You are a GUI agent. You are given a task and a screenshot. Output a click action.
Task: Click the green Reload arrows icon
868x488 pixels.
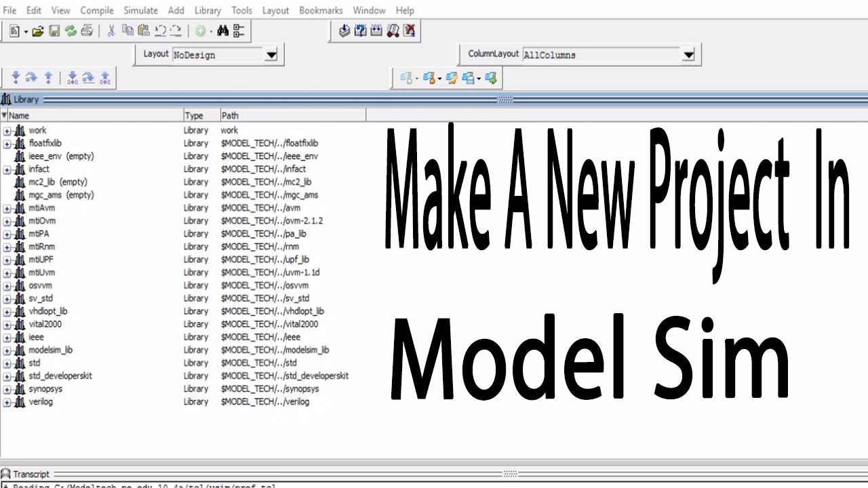click(x=71, y=31)
